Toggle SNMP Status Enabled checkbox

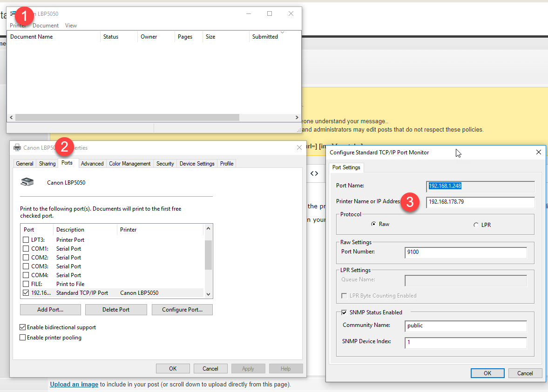click(x=344, y=312)
